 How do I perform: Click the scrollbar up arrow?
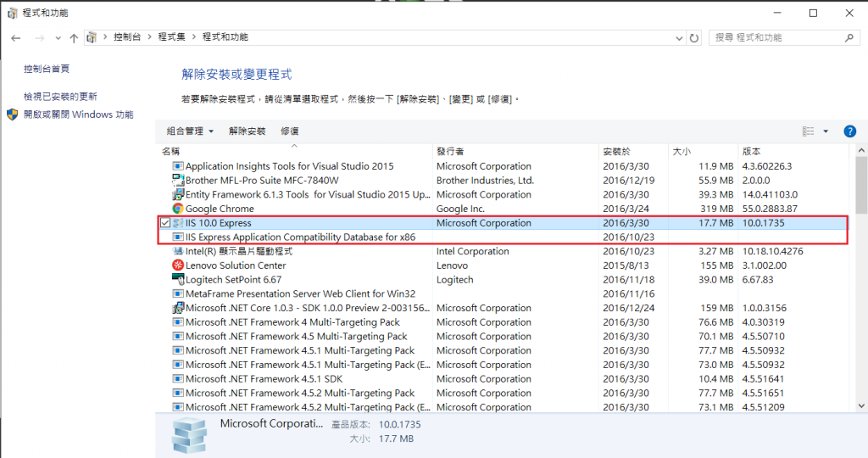coord(861,150)
